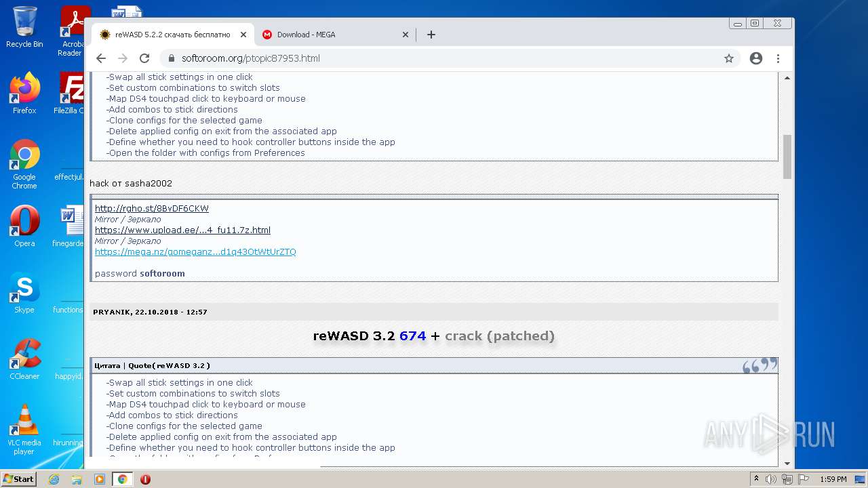View site info via the padlock icon
868x488 pixels.
pos(170,58)
